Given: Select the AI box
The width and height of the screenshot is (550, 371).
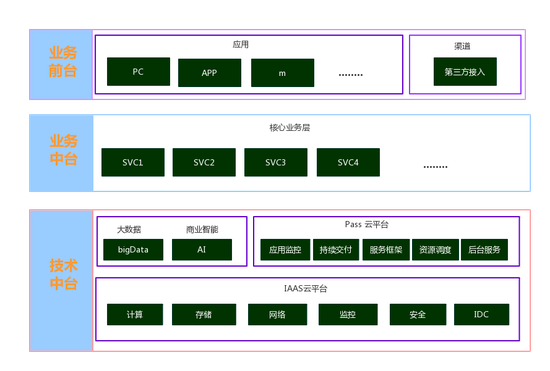Looking at the screenshot, I should point(202,250).
